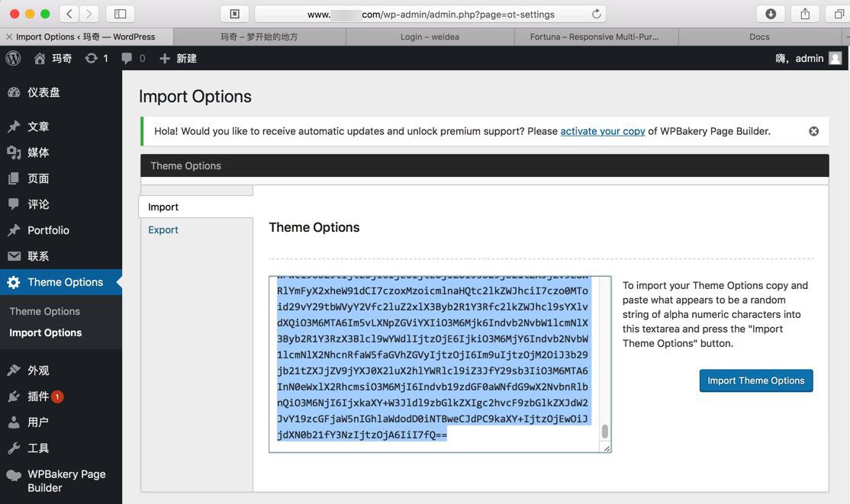This screenshot has height=504, width=850.
Task: Click the 嗨, admin greeting
Action: click(799, 59)
